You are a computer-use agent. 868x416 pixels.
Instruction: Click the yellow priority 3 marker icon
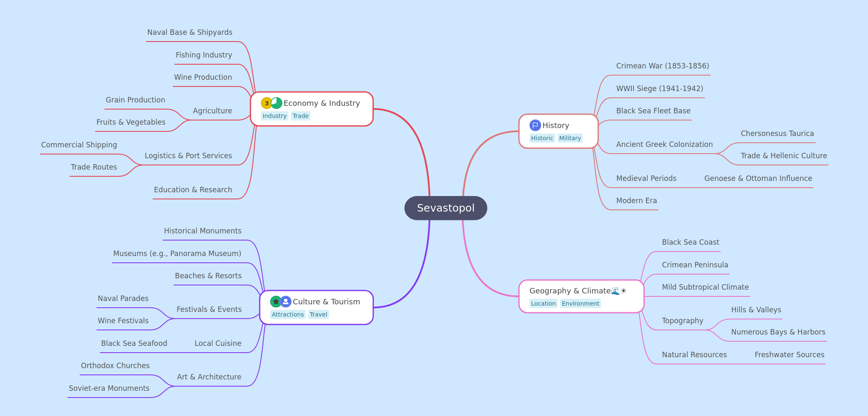(x=266, y=103)
